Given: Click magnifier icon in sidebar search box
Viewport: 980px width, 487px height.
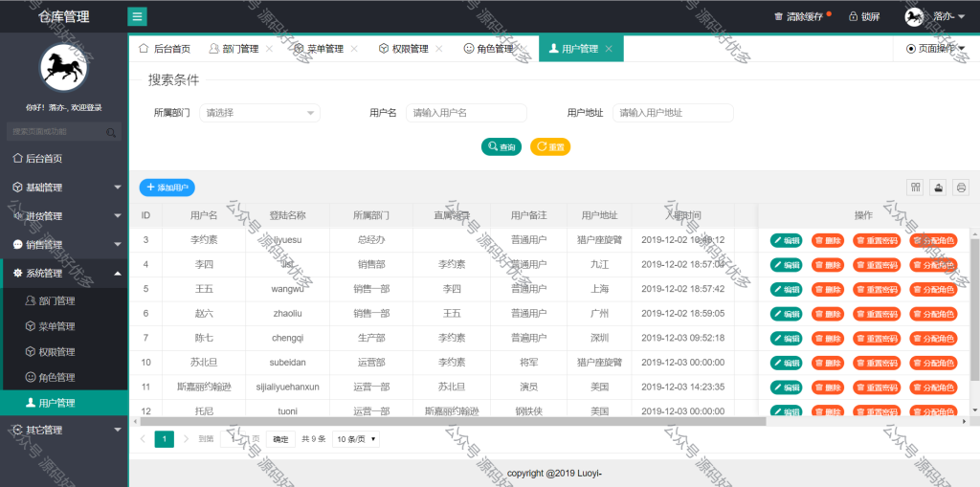Looking at the screenshot, I should pyautogui.click(x=111, y=132).
